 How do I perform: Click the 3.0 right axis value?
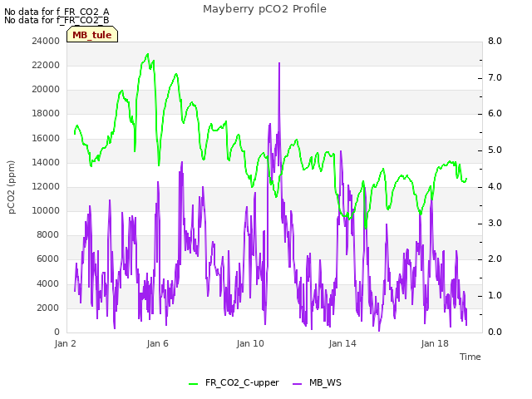pos(495,223)
